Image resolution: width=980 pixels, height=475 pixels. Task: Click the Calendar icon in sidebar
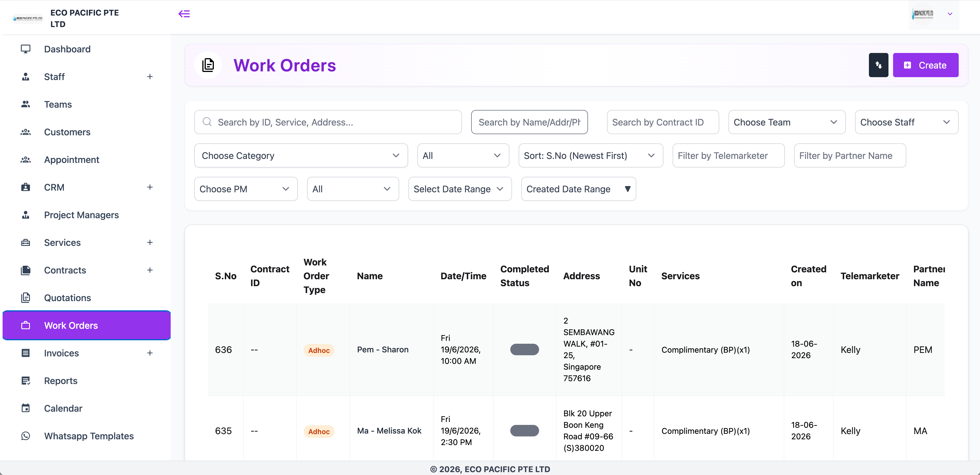tap(26, 408)
